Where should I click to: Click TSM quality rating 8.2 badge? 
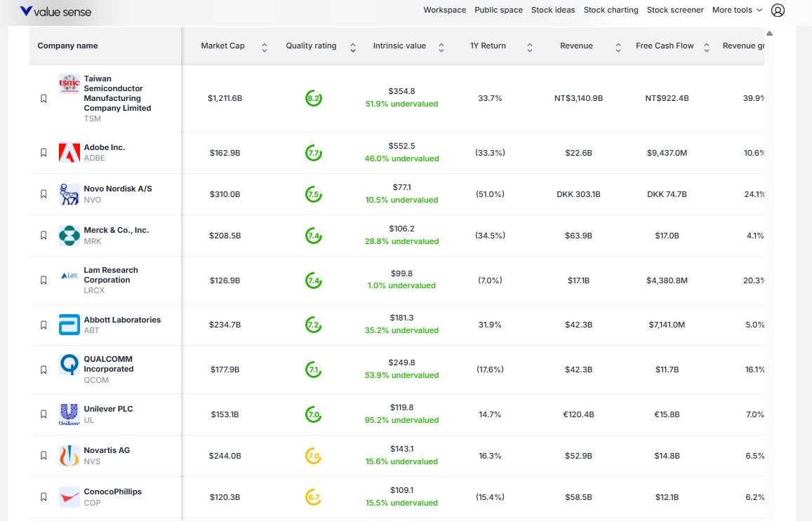314,98
